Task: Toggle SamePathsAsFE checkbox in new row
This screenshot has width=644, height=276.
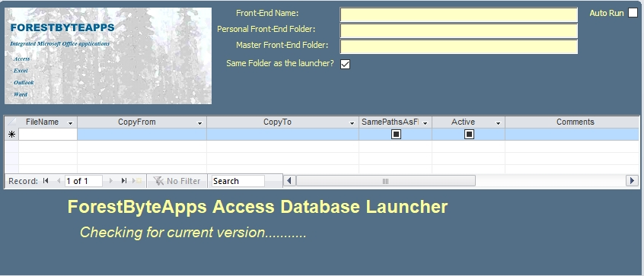Action: click(x=396, y=134)
